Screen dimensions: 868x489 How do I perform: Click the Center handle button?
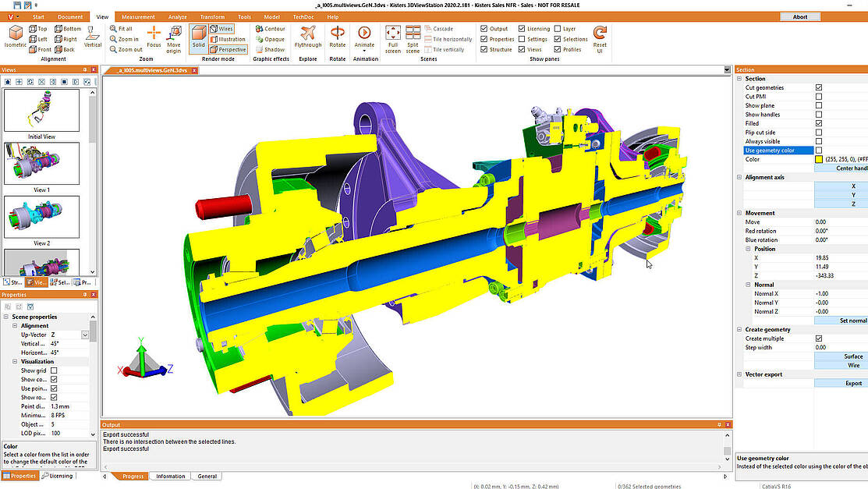pos(841,168)
